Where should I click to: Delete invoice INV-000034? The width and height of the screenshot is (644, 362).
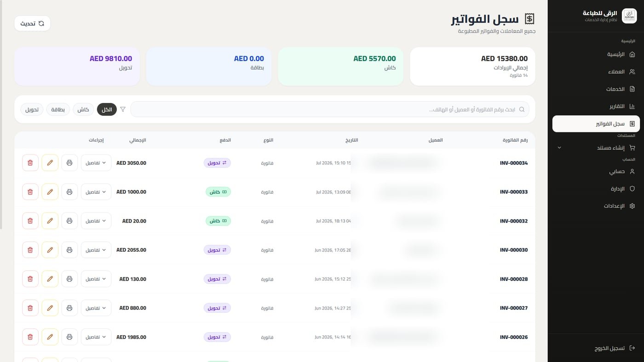click(x=30, y=163)
